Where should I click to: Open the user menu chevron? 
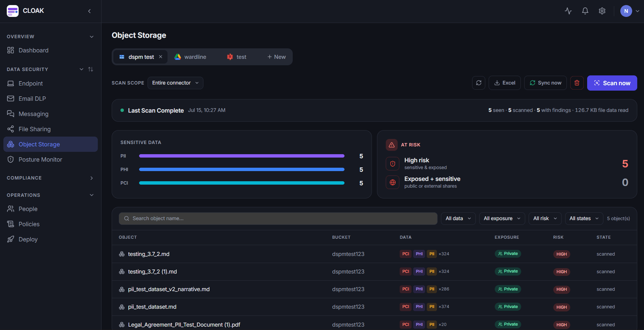click(x=638, y=11)
